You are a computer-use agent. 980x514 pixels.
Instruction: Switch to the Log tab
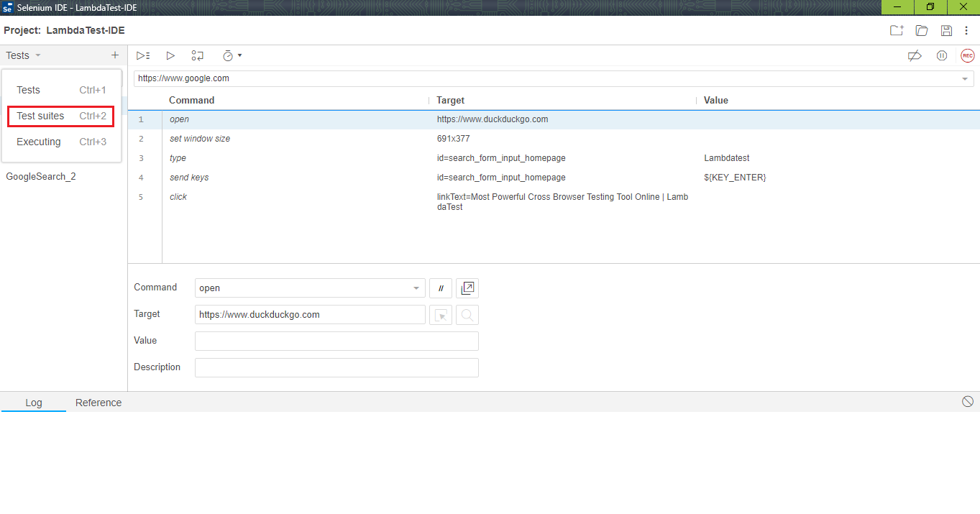[34, 403]
